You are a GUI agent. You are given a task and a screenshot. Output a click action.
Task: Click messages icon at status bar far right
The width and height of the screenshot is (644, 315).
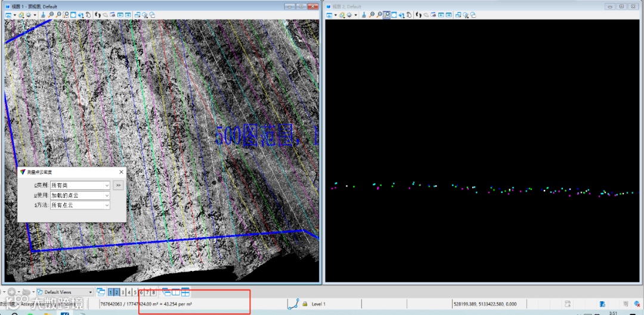637,304
